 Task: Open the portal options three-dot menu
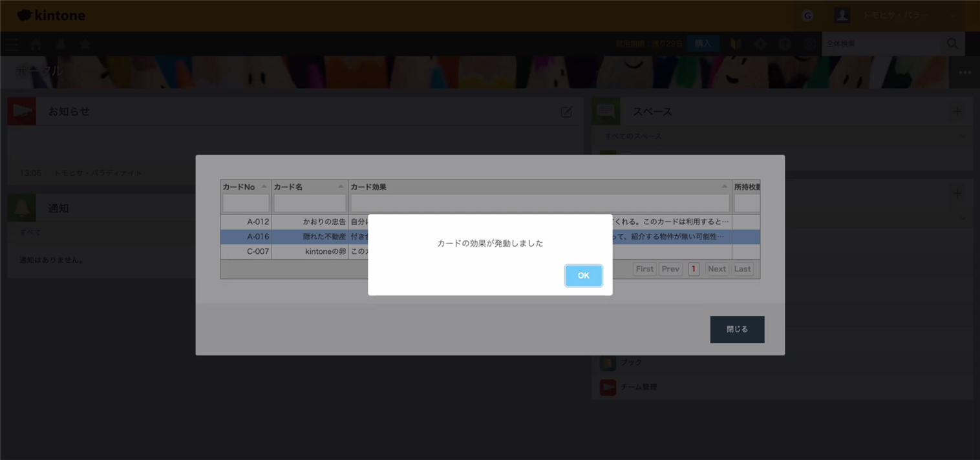click(x=965, y=72)
